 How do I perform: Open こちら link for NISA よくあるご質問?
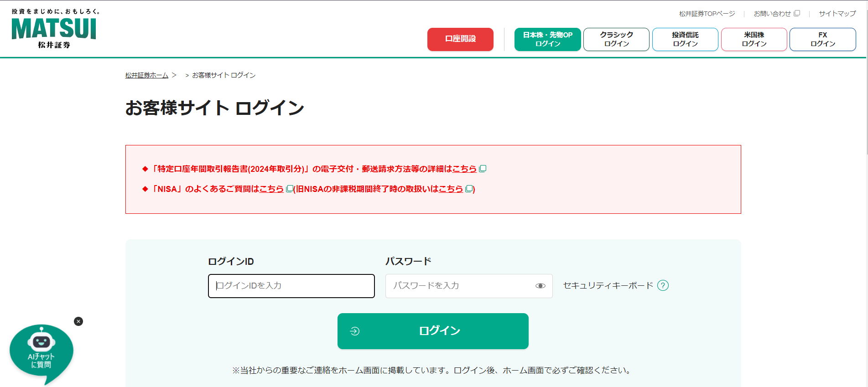coord(271,189)
